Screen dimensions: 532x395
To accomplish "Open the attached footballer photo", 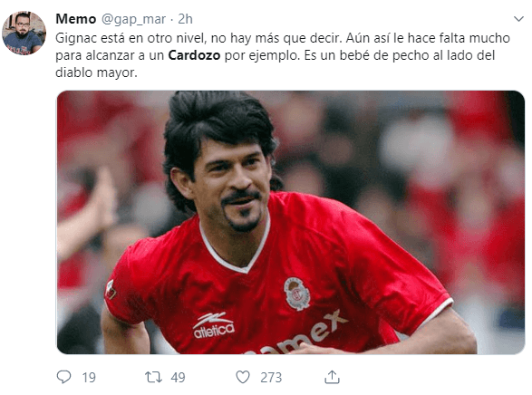I will [x=291, y=223].
